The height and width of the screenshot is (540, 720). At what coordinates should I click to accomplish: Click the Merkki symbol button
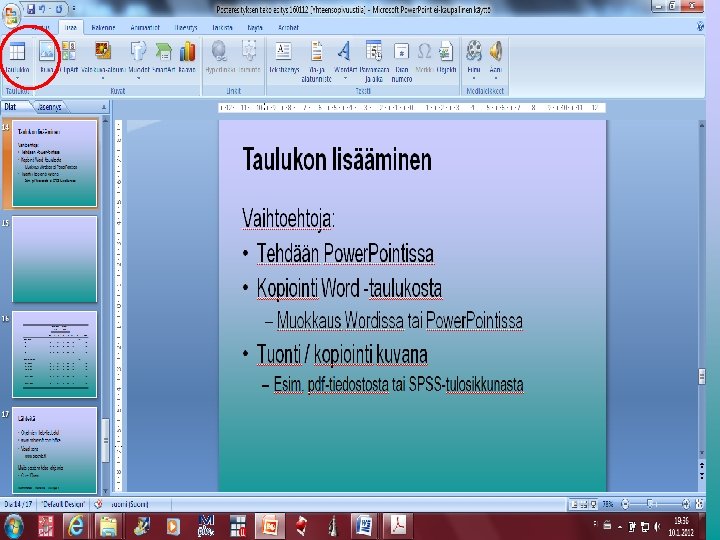pos(424,57)
